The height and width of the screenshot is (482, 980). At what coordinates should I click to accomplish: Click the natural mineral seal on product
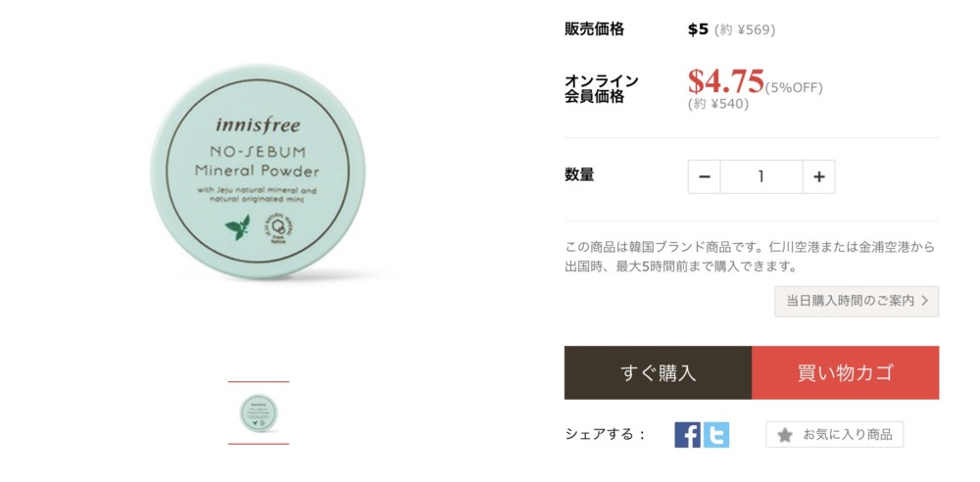tap(277, 227)
